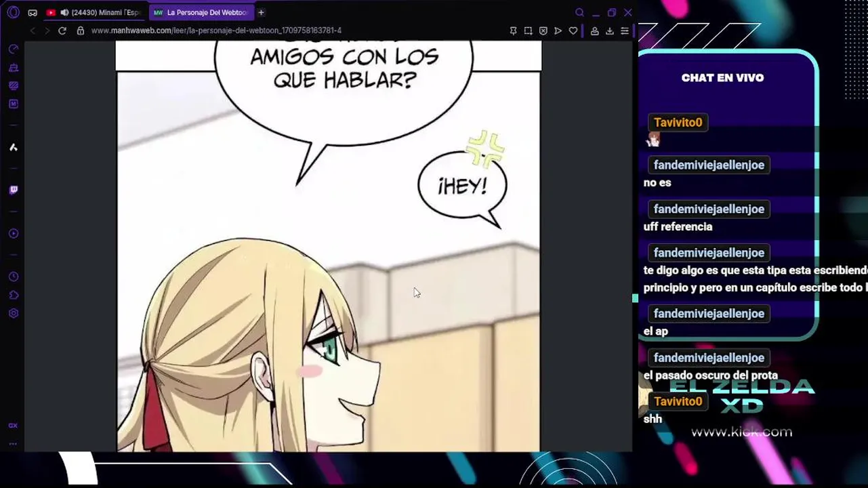Switch to La Personaje Del Webtoon tab
The image size is (868, 488).
coord(201,12)
